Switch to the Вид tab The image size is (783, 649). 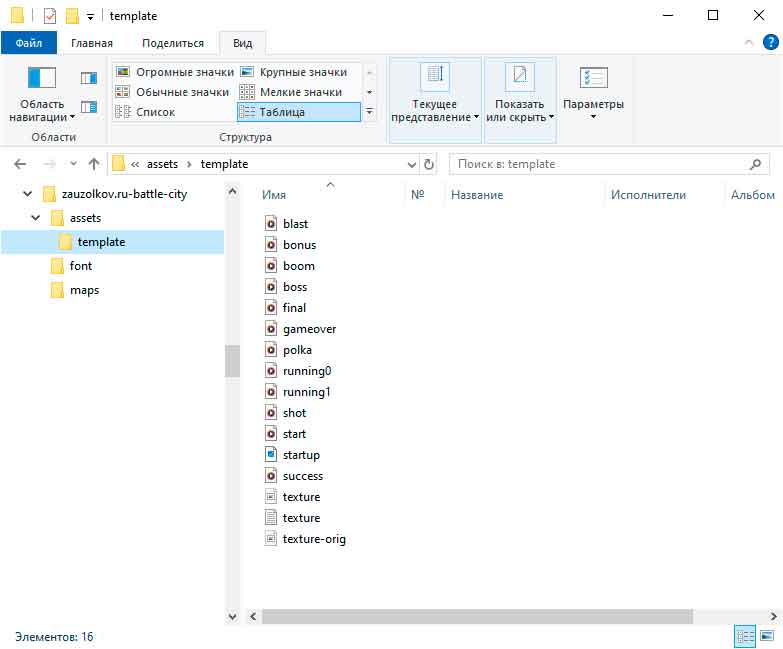[x=242, y=43]
